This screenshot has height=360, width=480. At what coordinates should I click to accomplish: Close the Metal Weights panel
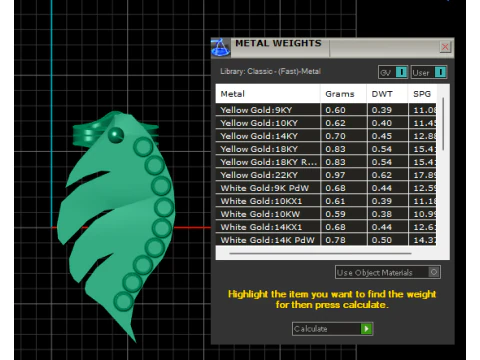[x=445, y=47]
